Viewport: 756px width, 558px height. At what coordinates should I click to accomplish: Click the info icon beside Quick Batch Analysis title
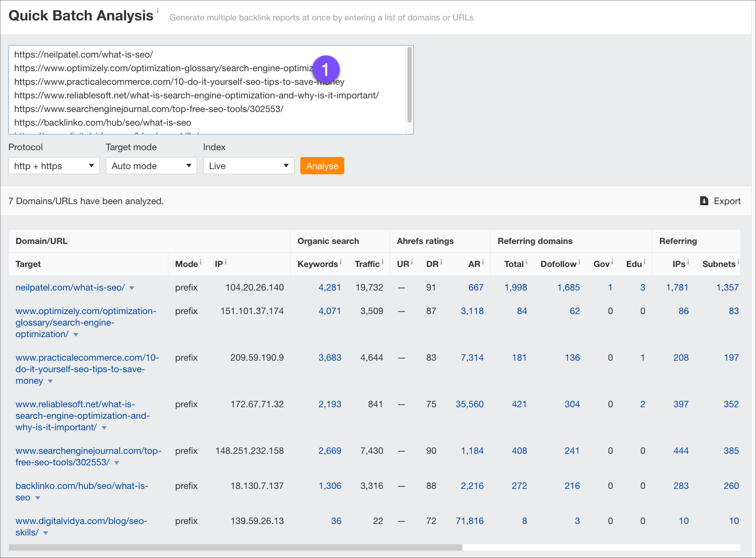(157, 10)
